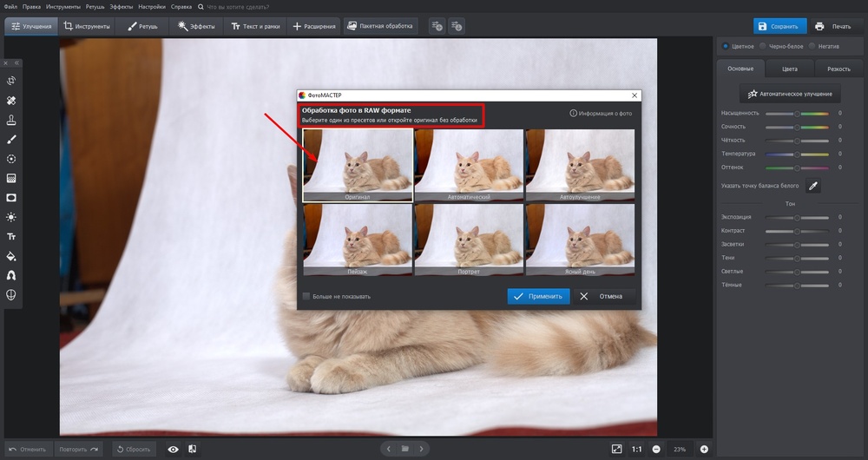Click Автоматическое улучшение button
This screenshot has width=868, height=460.
pyautogui.click(x=790, y=93)
